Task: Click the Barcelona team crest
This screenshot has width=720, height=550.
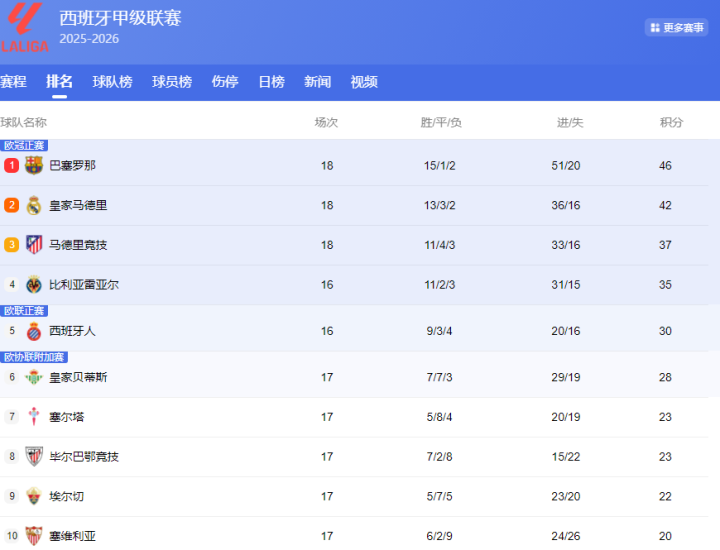Action: (34, 165)
